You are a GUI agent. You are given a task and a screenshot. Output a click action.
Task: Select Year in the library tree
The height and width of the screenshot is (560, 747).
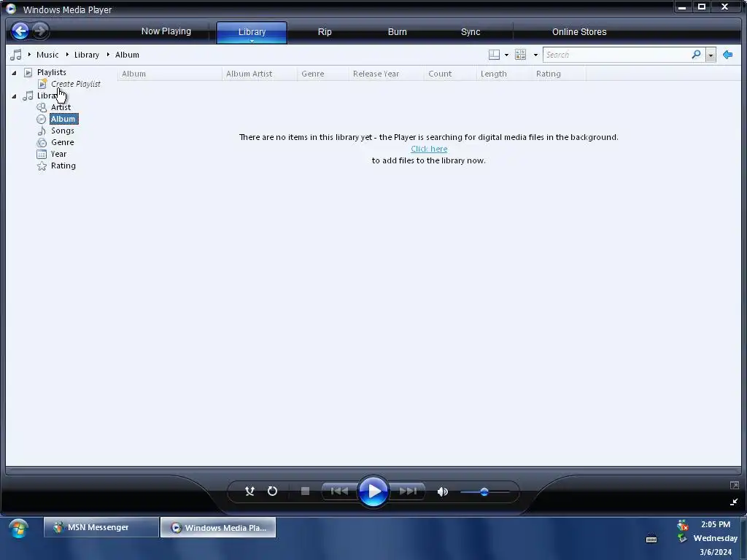point(58,154)
